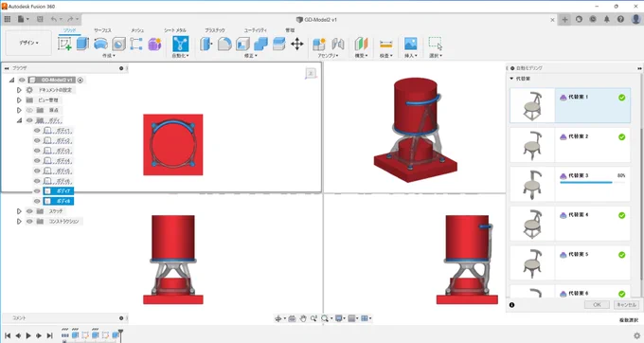Activate the Automated Modeling blue icon
Viewport: 644px width, 343px height.
pyautogui.click(x=181, y=44)
